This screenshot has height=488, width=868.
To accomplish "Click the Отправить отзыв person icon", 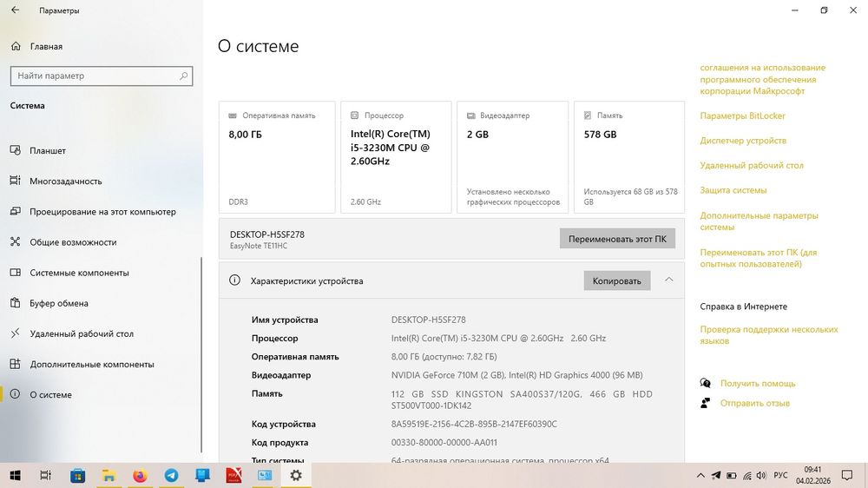I will point(705,403).
